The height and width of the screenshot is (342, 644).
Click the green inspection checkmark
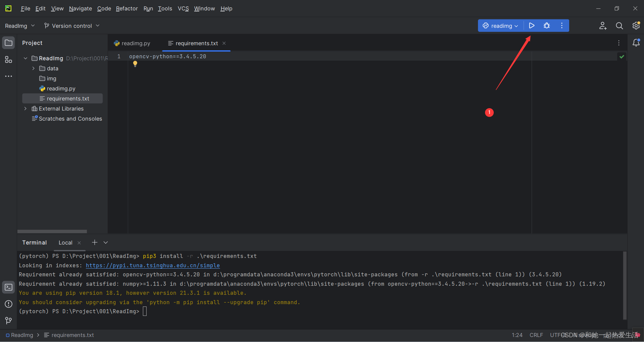coord(622,57)
